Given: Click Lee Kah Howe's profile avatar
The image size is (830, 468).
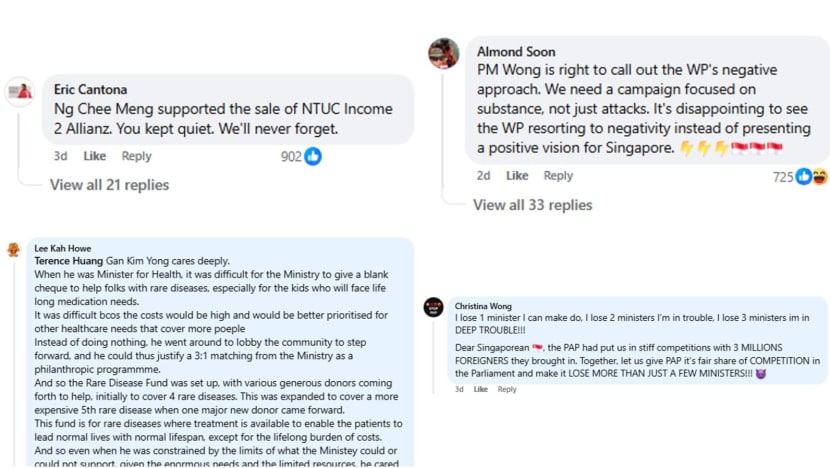Looking at the screenshot, I should (13, 250).
